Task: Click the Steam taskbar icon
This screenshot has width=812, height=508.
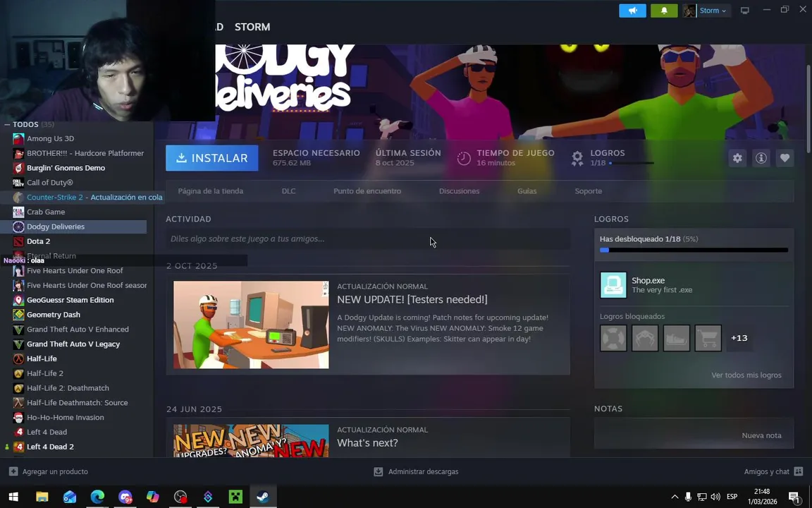Action: tap(263, 497)
